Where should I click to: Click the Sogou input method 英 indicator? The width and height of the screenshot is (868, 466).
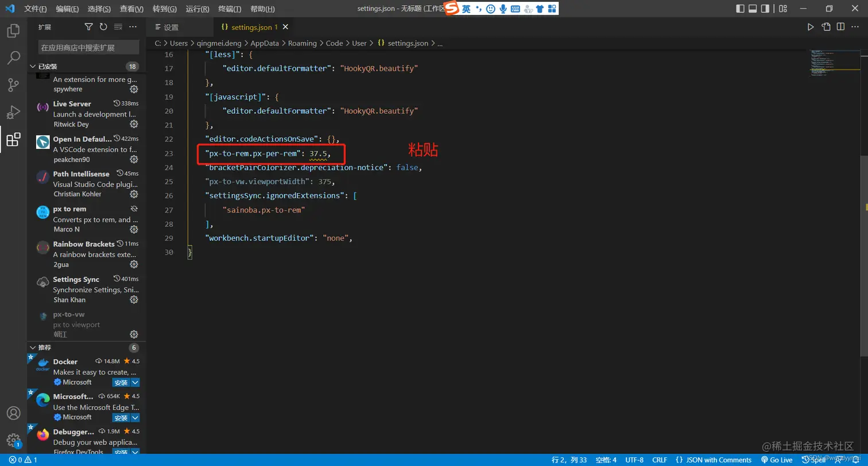click(x=466, y=9)
